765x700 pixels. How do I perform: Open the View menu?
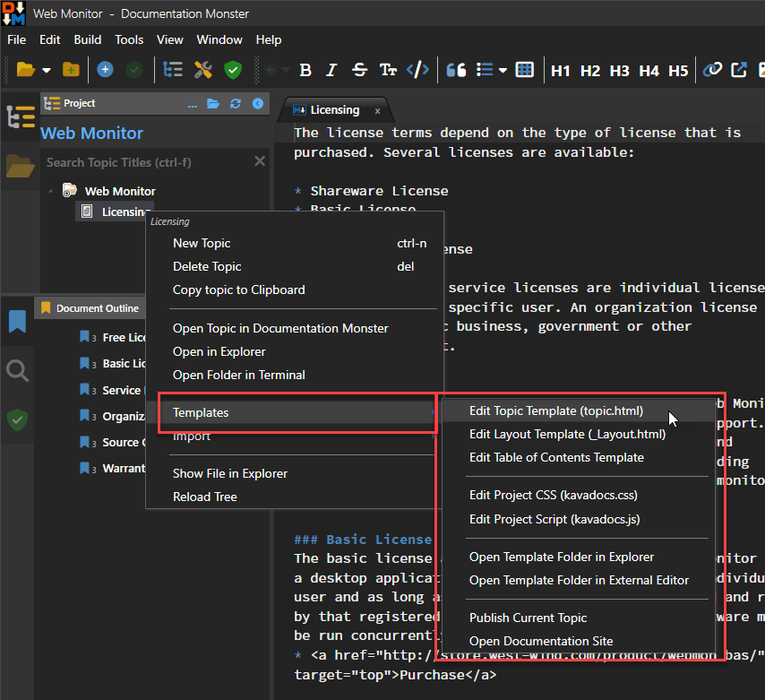(170, 39)
